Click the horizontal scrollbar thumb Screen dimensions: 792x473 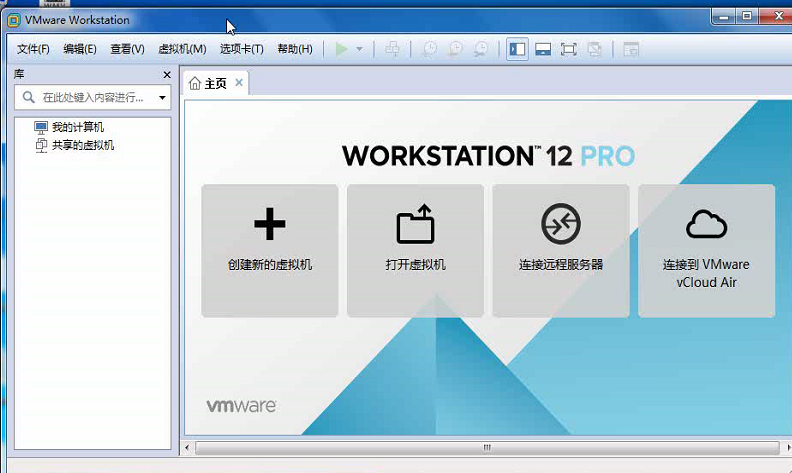click(487, 448)
